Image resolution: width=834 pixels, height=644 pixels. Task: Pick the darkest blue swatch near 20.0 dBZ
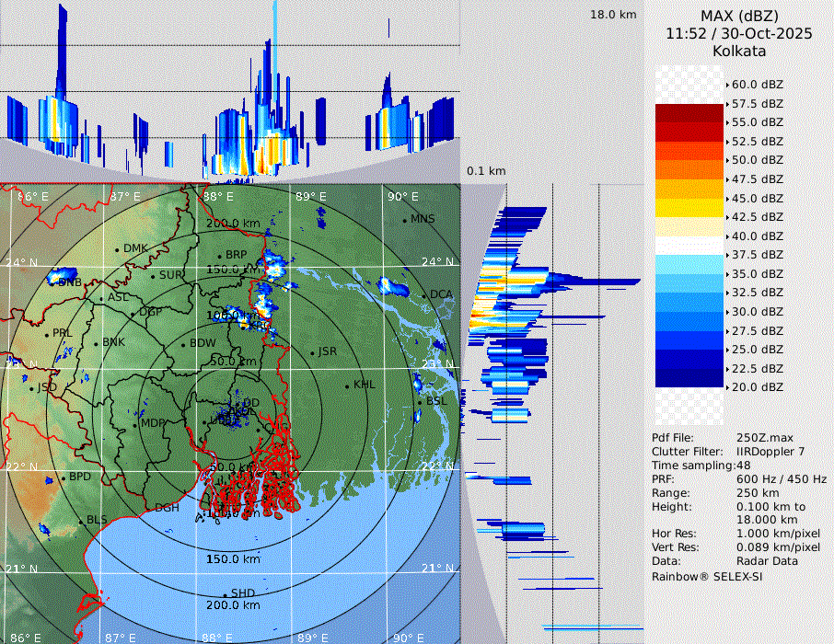[689, 378]
